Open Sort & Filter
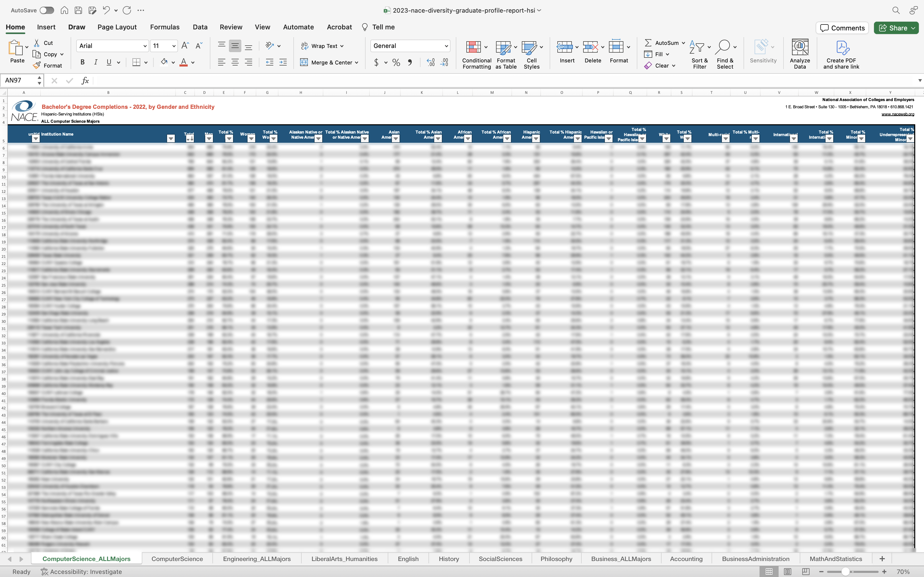Viewport: 924px width, 577px height. [700, 54]
